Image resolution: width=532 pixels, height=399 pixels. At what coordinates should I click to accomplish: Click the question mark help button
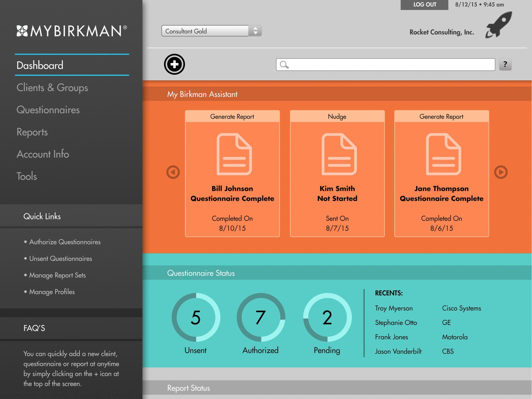[505, 65]
